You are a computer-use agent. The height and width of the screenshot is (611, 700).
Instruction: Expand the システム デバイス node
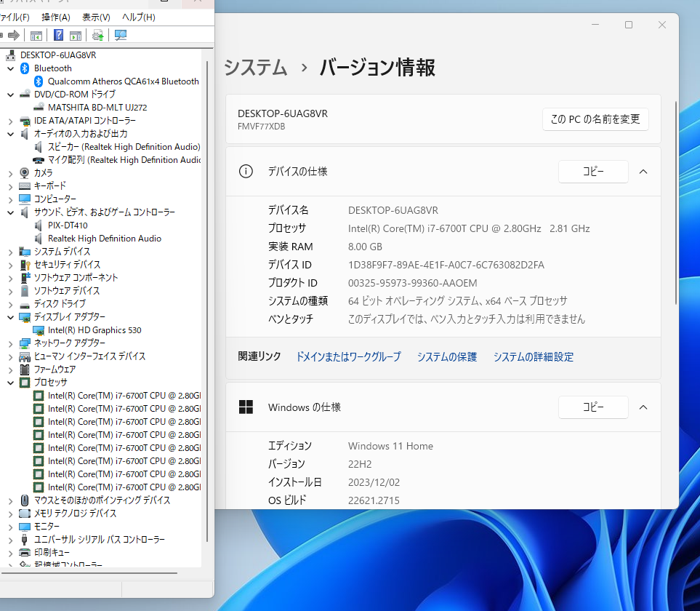11,252
